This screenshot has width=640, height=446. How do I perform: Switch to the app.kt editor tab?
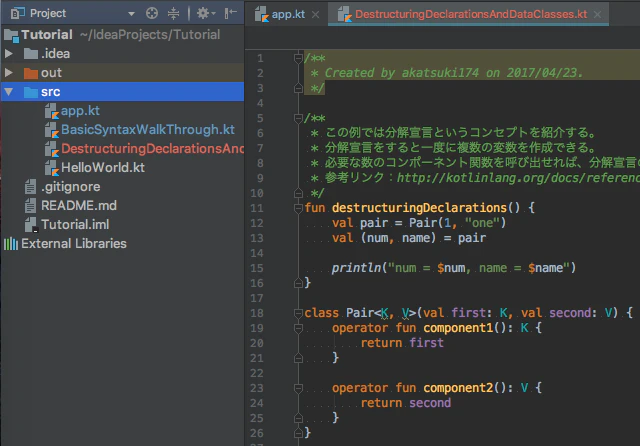288,14
